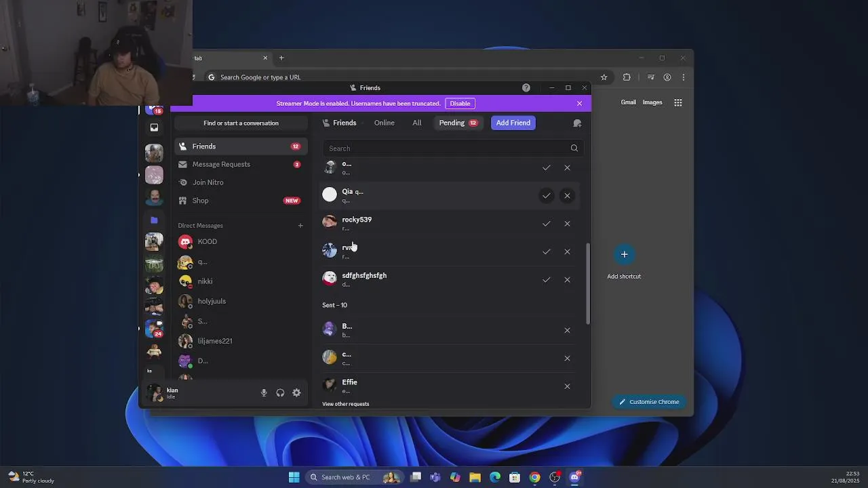This screenshot has width=868, height=488.
Task: Click Find or start a conversation
Action: (241, 123)
